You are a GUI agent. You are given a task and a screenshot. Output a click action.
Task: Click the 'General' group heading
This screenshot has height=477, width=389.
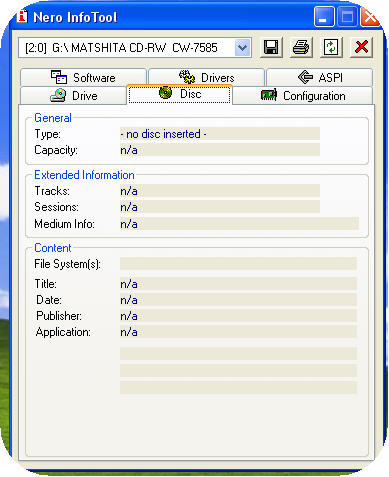click(x=53, y=118)
